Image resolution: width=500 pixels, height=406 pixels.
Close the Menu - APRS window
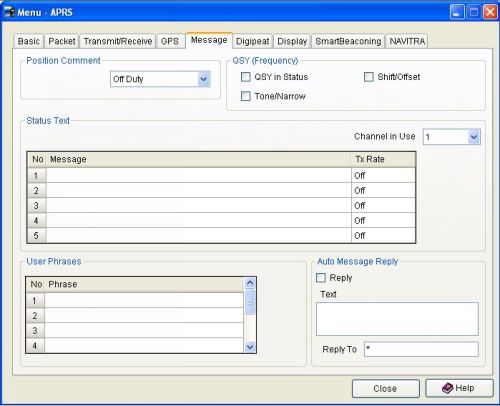(490, 12)
